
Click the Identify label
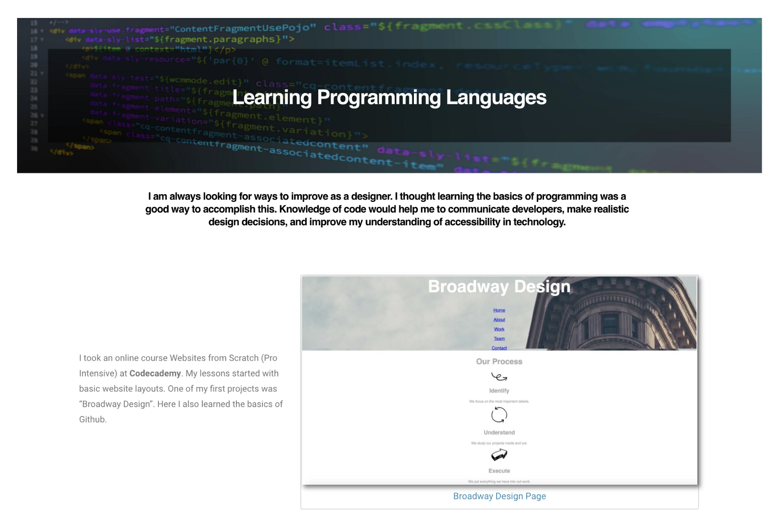coord(499,391)
